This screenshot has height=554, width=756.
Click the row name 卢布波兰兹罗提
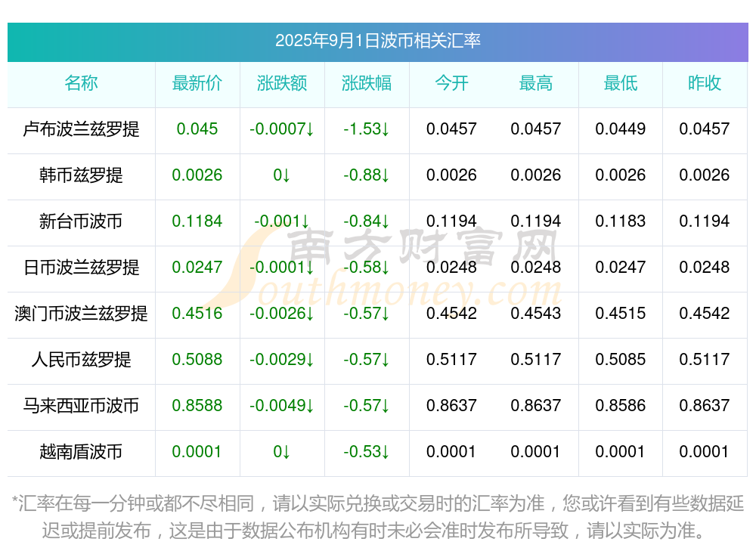point(81,129)
